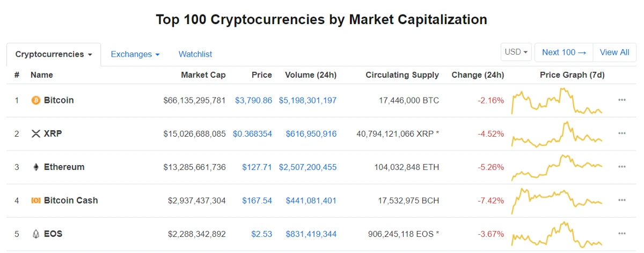Click the View All button
The width and height of the screenshot is (644, 253).
point(614,52)
